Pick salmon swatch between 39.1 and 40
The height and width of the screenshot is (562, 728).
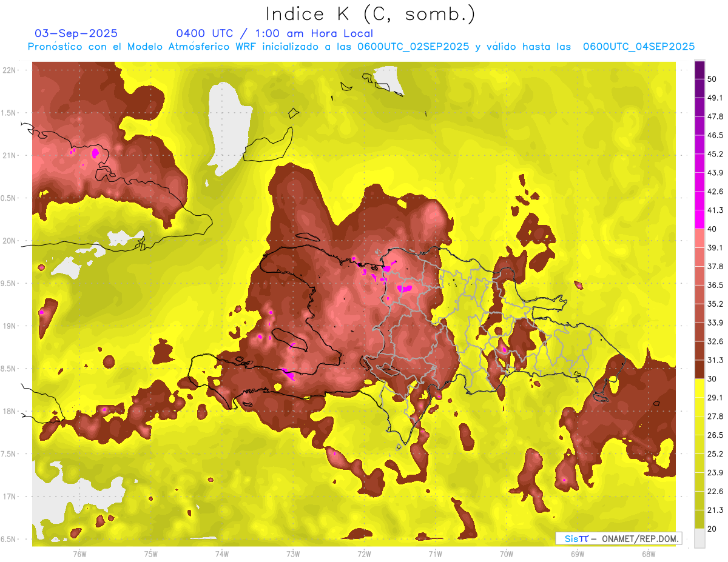point(699,238)
